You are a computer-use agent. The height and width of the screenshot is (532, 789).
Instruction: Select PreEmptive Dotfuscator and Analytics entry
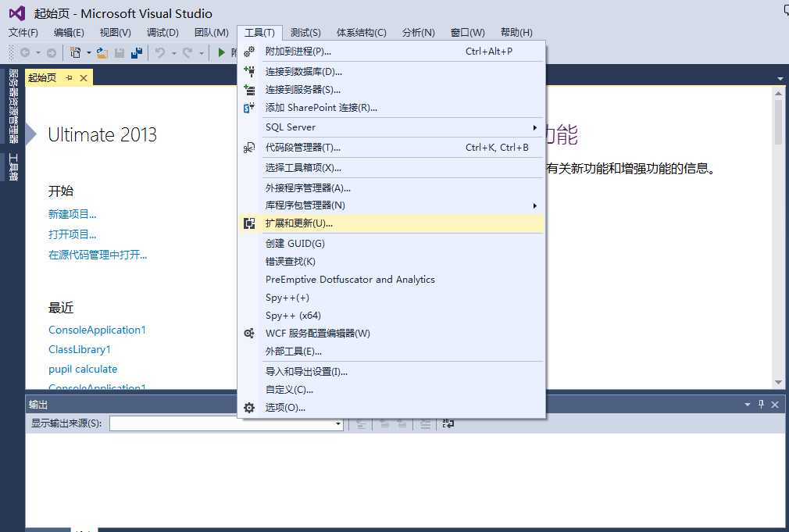click(x=392, y=280)
